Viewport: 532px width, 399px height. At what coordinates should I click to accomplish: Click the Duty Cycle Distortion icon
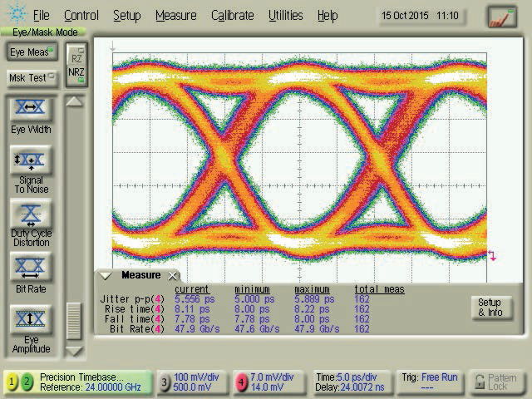point(30,215)
